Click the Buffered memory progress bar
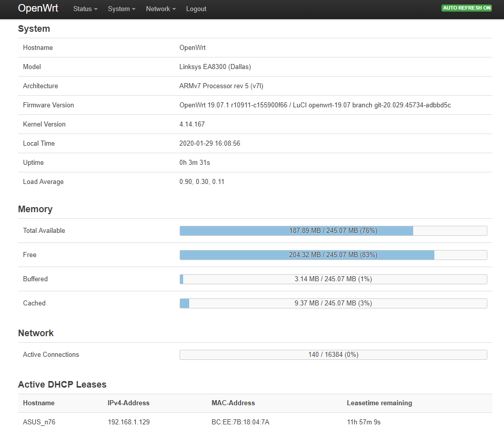The height and width of the screenshot is (440, 504). [333, 279]
